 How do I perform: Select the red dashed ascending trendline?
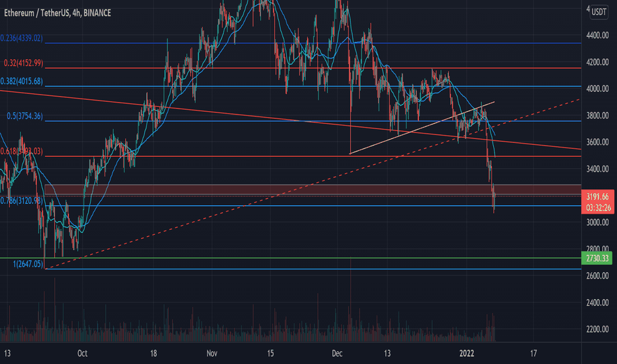tap(313, 184)
